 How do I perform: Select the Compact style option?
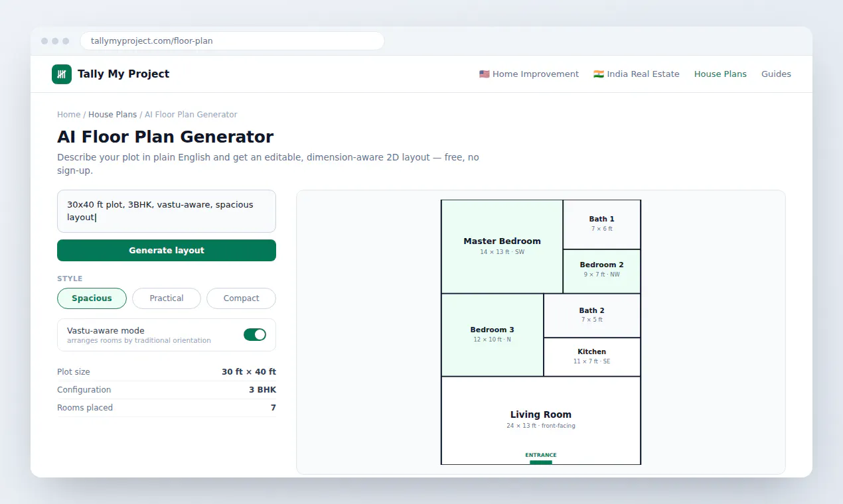[242, 298]
